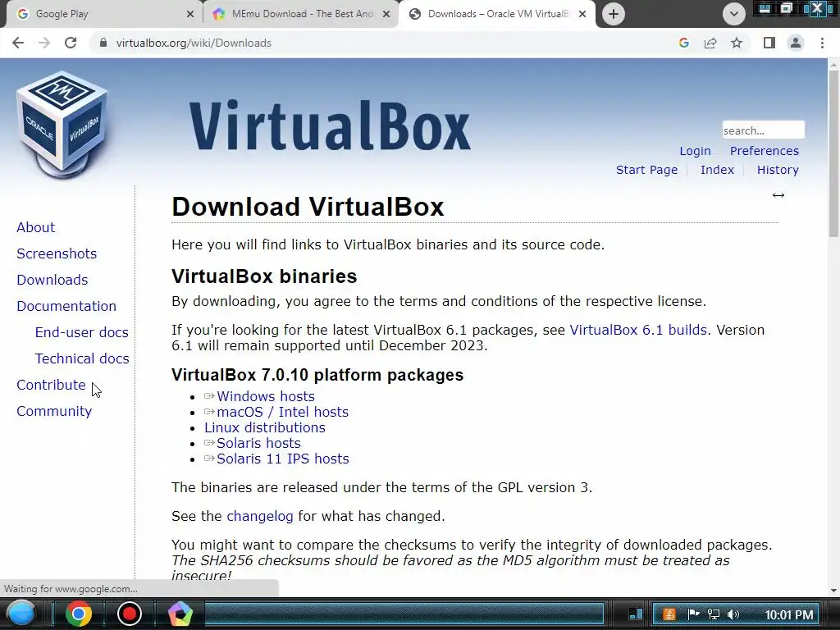Open a new tab with plus button
This screenshot has height=630, width=840.
[614, 14]
